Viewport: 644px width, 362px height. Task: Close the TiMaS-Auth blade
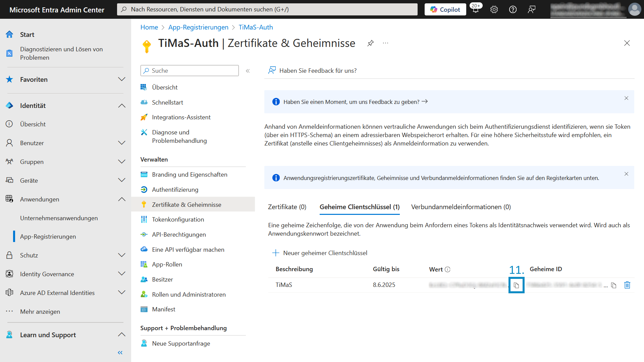tap(627, 43)
